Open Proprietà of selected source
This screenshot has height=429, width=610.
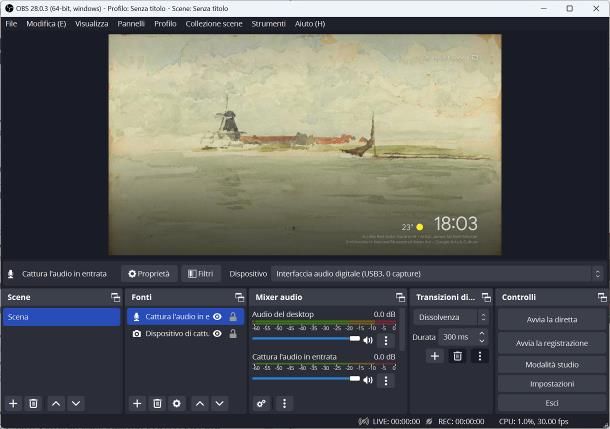point(149,274)
